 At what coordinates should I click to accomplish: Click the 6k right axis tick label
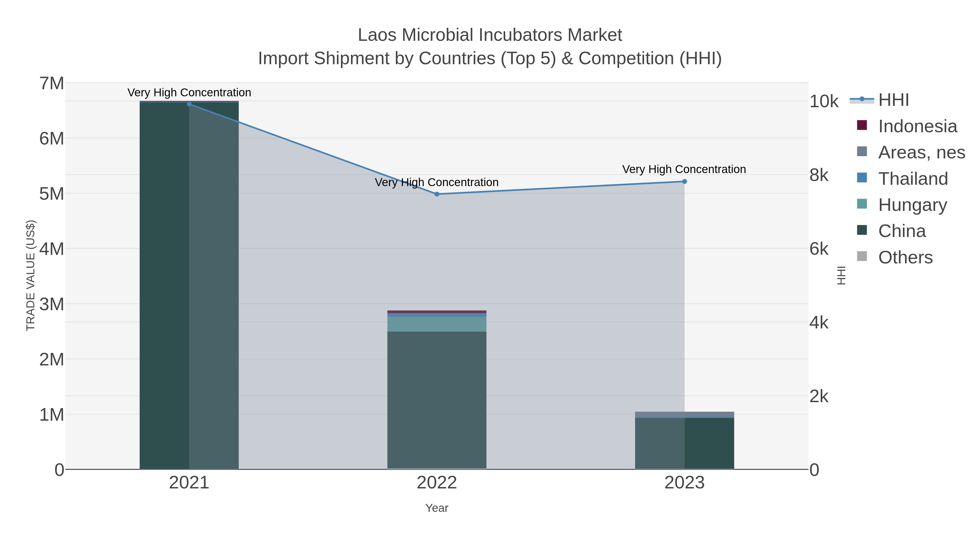[819, 249]
